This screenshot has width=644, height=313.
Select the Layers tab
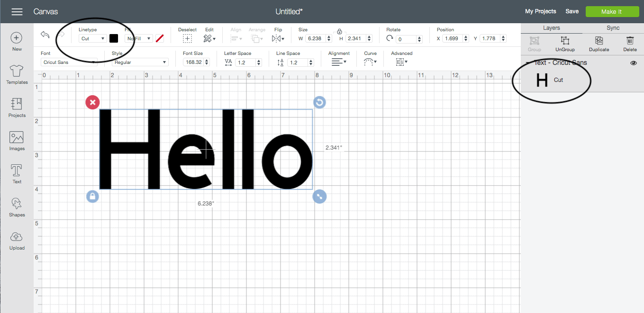point(551,28)
